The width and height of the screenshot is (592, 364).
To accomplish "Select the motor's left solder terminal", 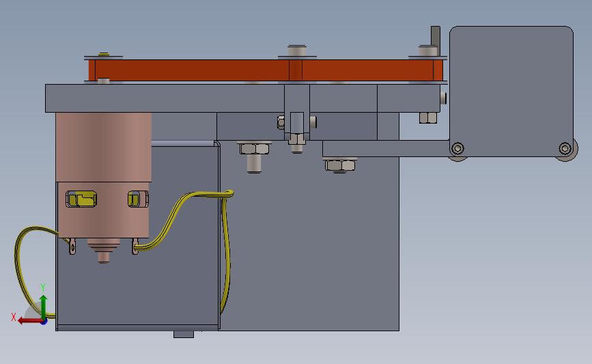I will (72, 247).
